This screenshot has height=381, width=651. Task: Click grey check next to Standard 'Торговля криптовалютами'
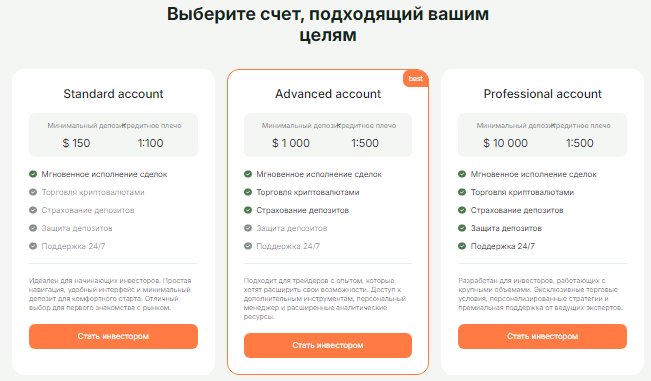tap(33, 192)
